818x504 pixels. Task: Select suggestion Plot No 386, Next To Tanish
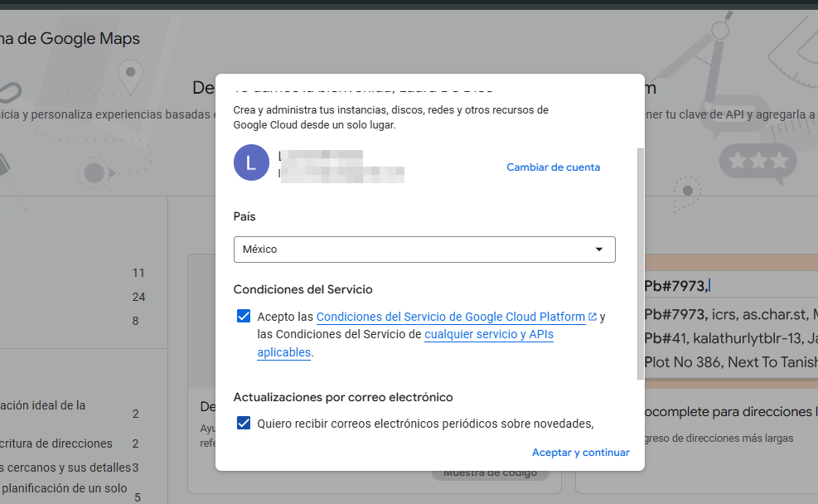730,362
